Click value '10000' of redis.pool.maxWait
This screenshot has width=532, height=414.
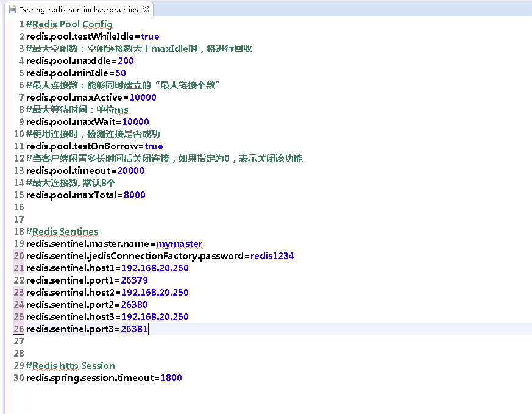[x=136, y=122]
